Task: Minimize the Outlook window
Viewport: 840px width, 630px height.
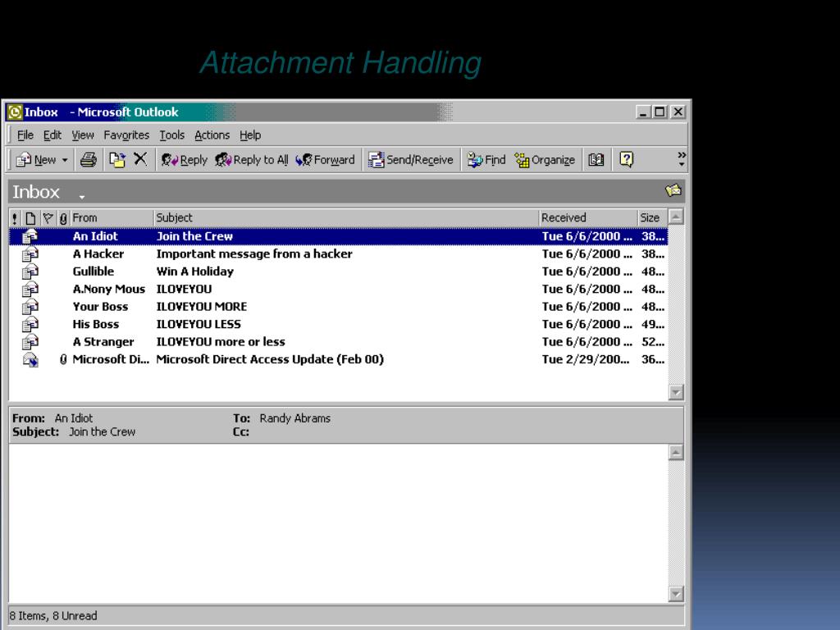Action: point(643,112)
